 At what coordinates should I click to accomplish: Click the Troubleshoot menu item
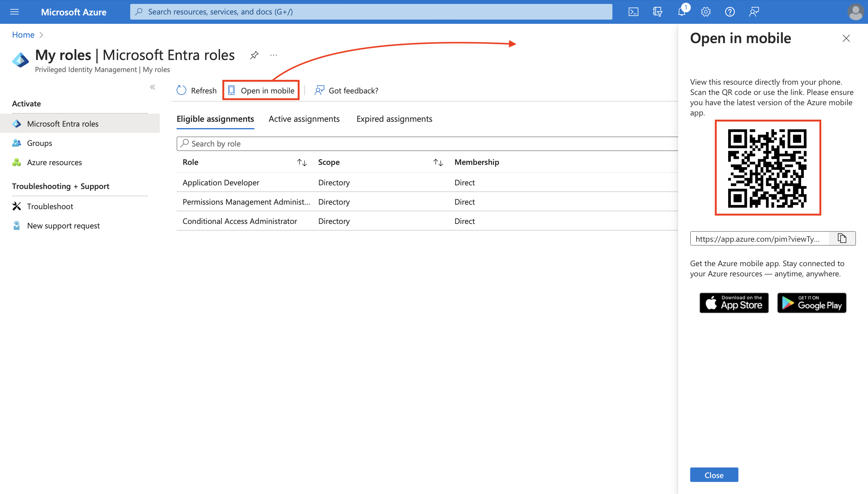(x=50, y=206)
